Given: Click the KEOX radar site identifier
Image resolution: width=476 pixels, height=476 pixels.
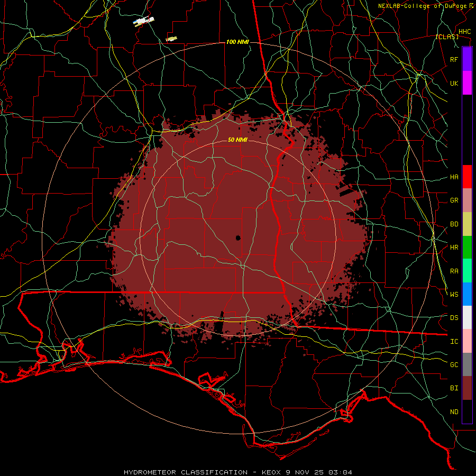Looking at the screenshot, I should click(272, 472).
